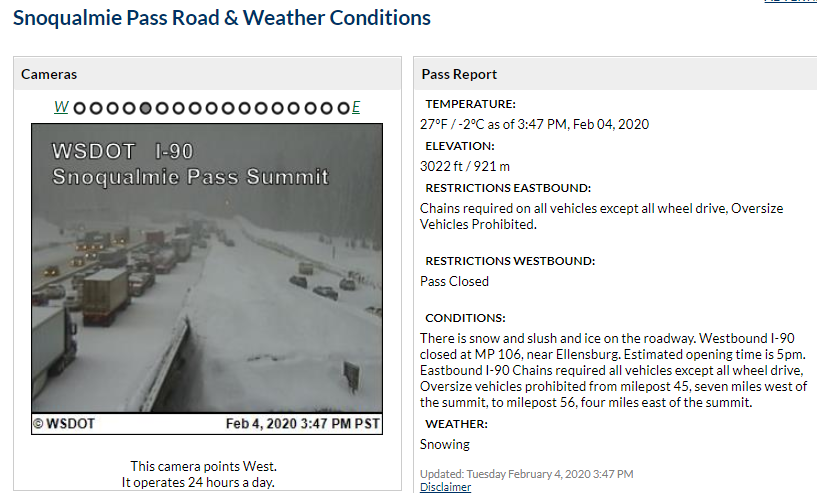817x493 pixels.
Task: Select the third-to-last camera dot before E
Action: coord(311,108)
